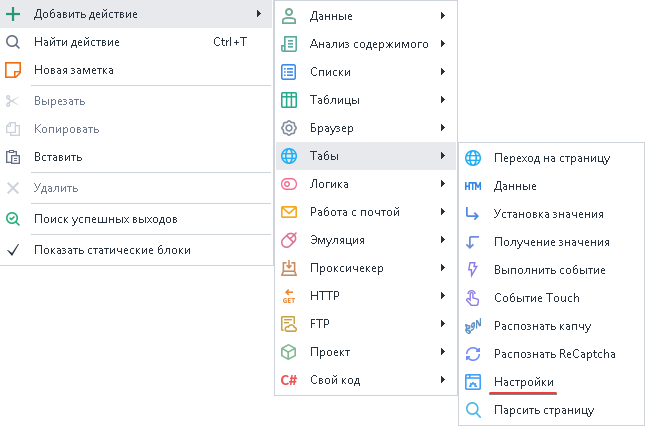Click the green plus icon for Добавить действие
This screenshot has width=646, height=428.
pyautogui.click(x=14, y=14)
